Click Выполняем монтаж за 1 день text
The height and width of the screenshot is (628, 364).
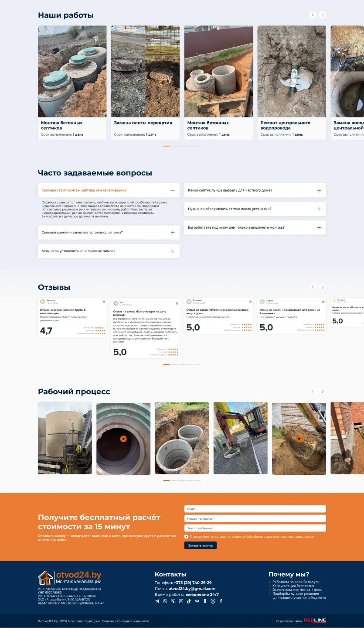[297, 590]
